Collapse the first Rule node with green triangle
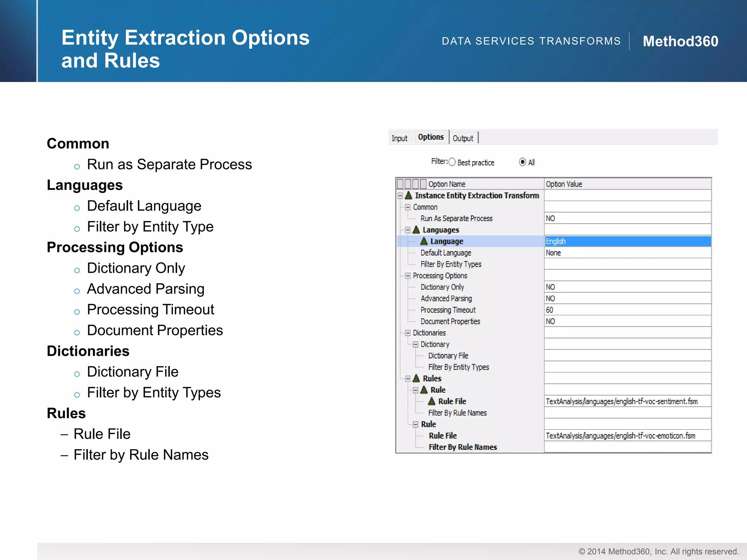 [415, 390]
